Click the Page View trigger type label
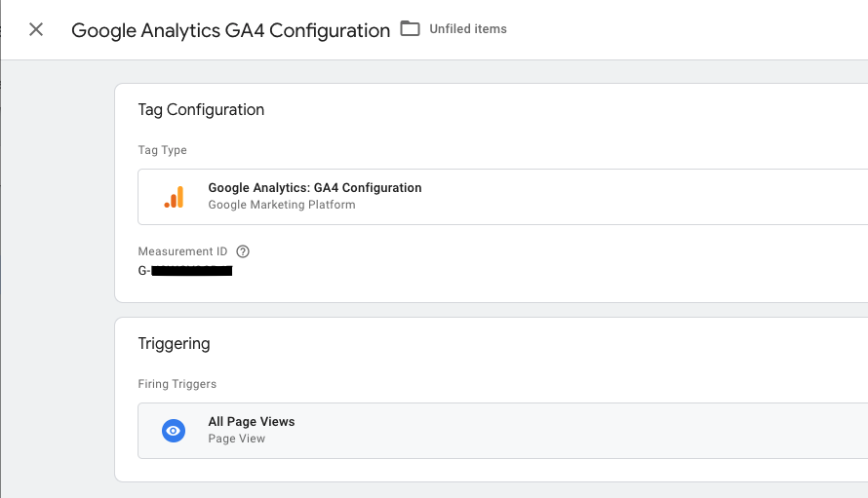 pyautogui.click(x=236, y=439)
